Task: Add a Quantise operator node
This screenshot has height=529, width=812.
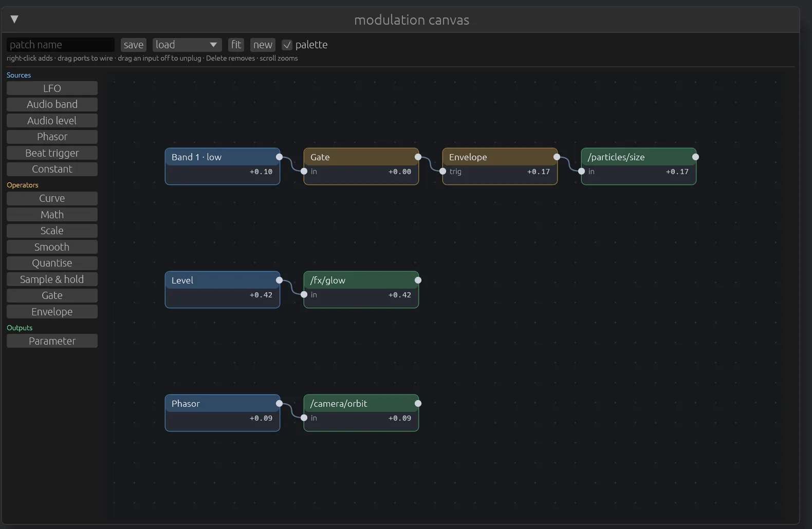Action: (x=52, y=263)
